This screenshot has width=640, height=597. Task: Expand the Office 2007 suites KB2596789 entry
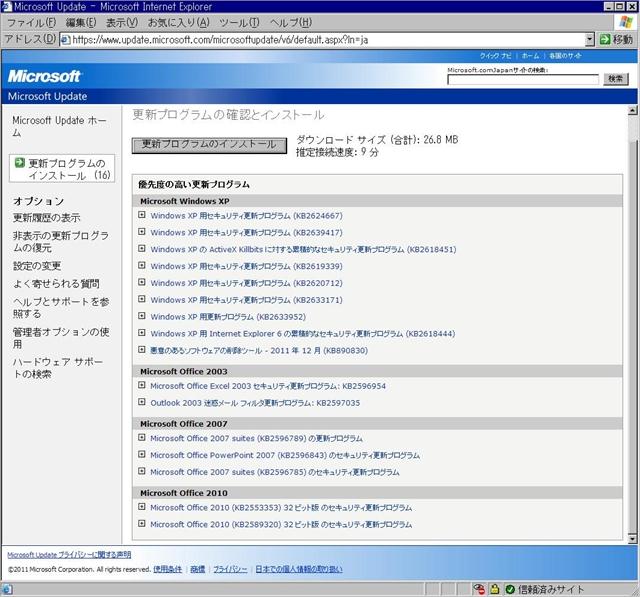pos(142,437)
